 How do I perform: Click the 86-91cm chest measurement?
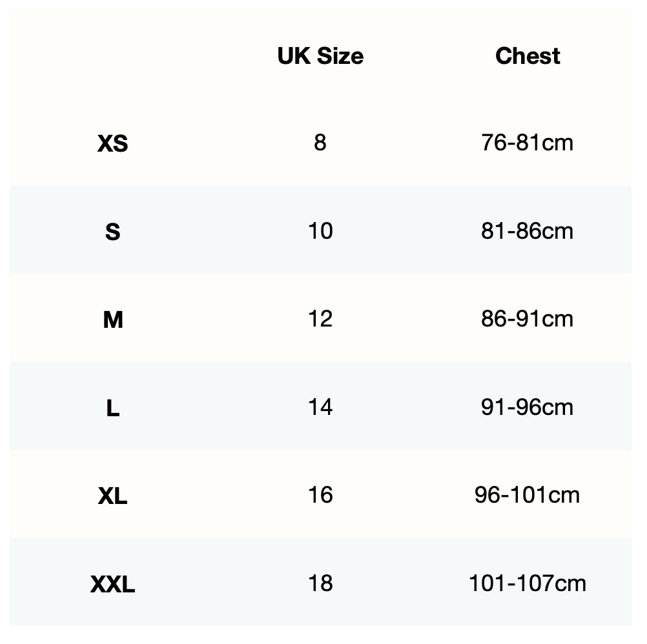point(527,319)
